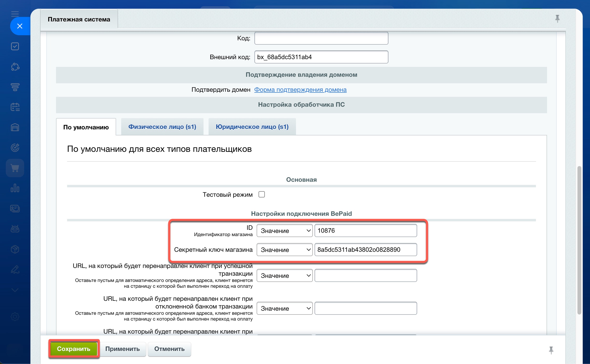This screenshot has height=364, width=590.
Task: Open the filter funnel sidebar icon
Action: pyautogui.click(x=15, y=87)
